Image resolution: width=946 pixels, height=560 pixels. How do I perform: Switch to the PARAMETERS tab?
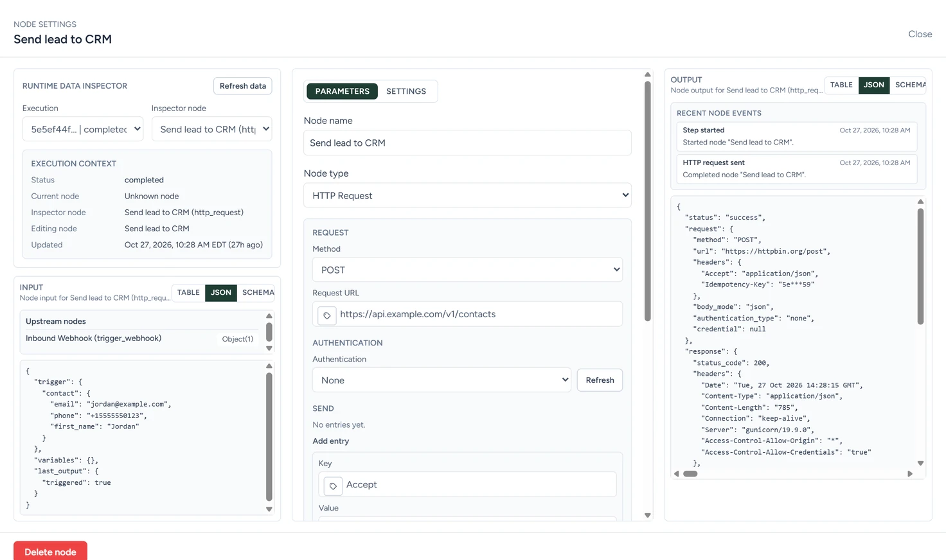point(342,91)
